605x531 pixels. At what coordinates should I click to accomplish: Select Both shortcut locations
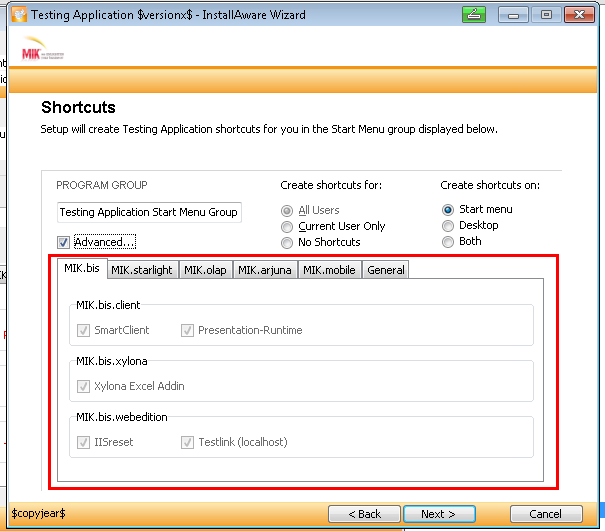pos(448,242)
